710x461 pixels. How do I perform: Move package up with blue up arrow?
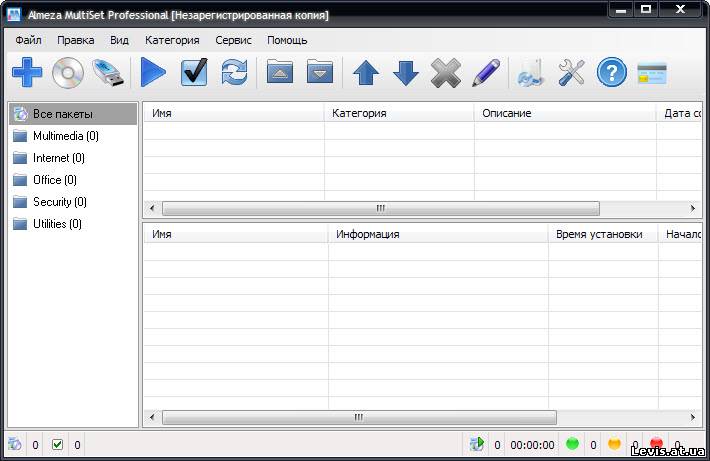(x=366, y=72)
